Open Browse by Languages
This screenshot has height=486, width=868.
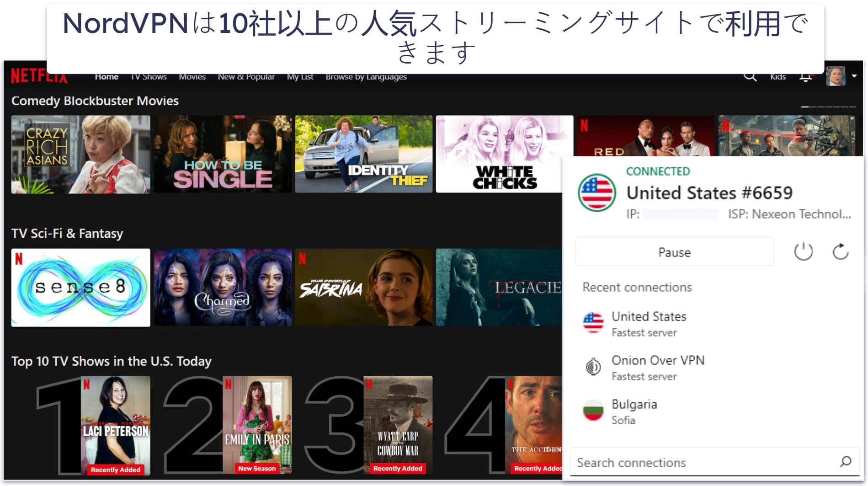(366, 76)
